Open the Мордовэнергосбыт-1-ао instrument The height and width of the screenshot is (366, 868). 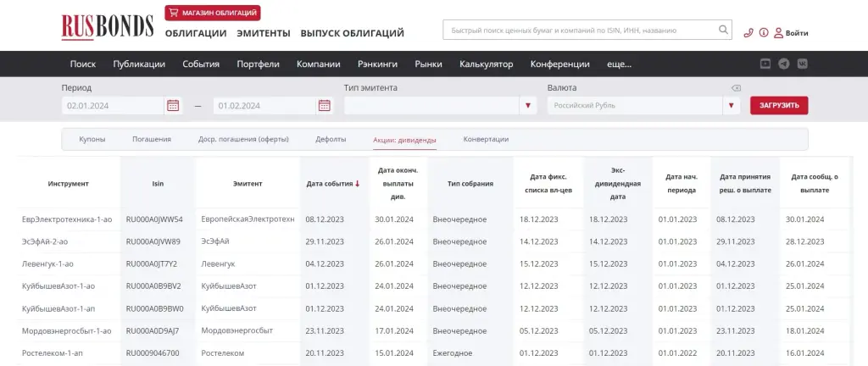click(x=66, y=330)
